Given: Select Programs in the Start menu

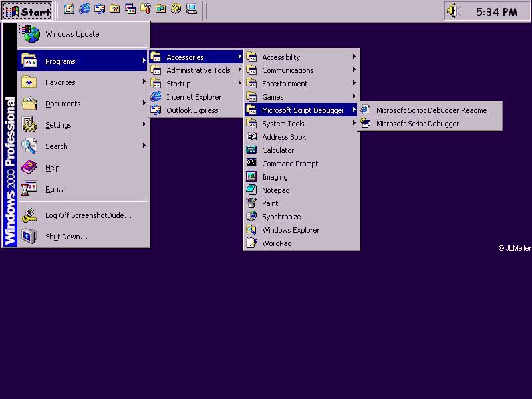Looking at the screenshot, I should point(84,61).
